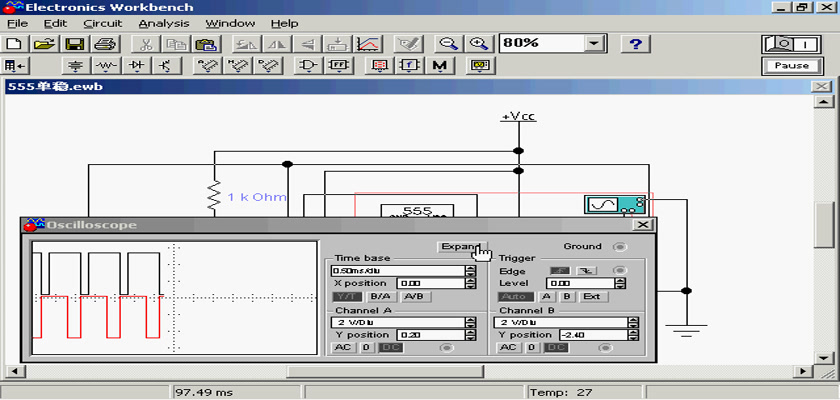Increase trigger Level with up arrow
The image size is (840, 400).
621,281
